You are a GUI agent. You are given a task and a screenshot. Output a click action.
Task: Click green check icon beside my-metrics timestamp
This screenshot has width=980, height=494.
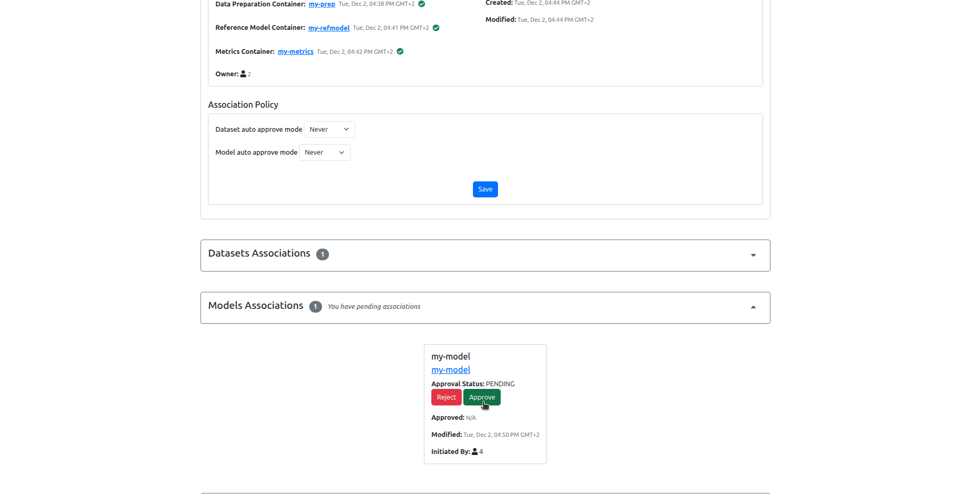400,52
